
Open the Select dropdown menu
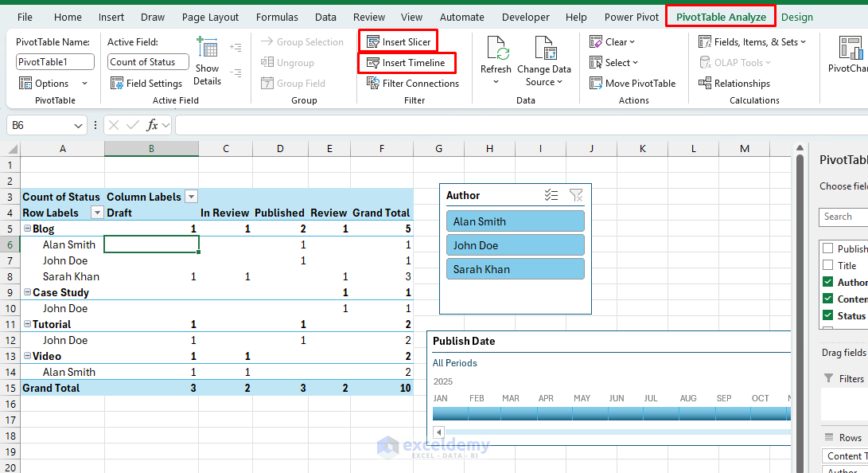tap(614, 63)
